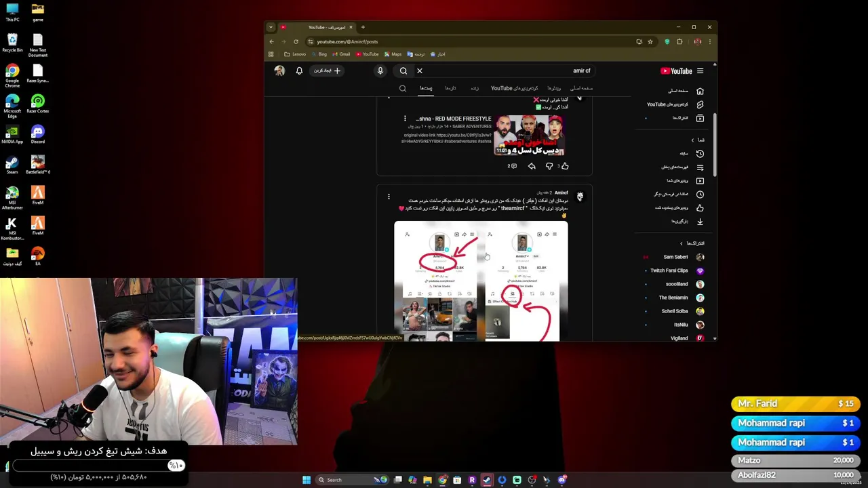Click the Create (+) button on YouTube
Image resolution: width=868 pixels, height=488 pixels.
(x=328, y=70)
